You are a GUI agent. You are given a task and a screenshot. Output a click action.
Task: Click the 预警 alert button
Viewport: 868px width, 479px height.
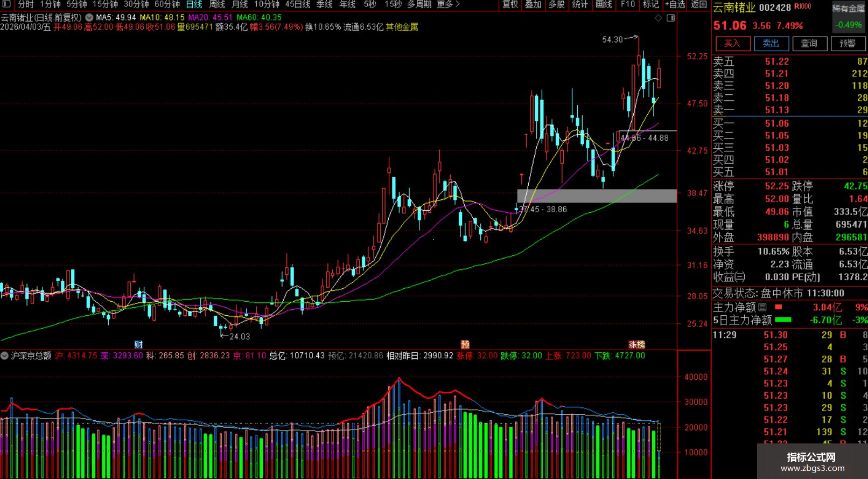(847, 44)
